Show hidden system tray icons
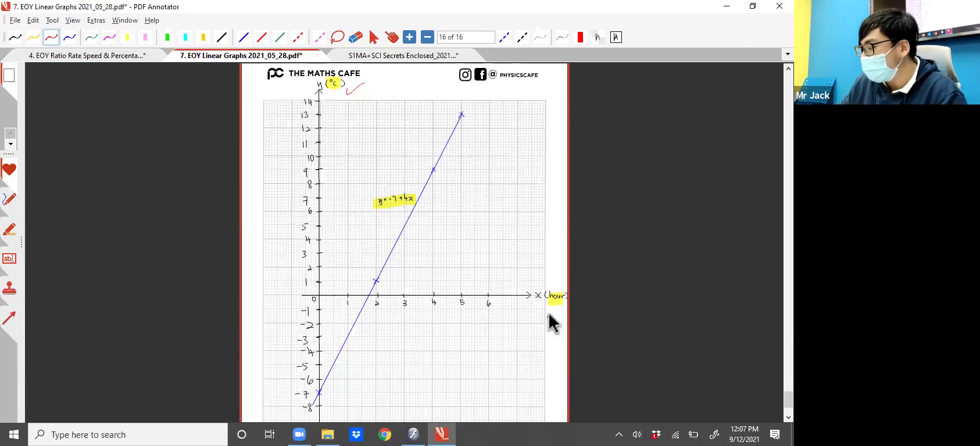Image resolution: width=980 pixels, height=446 pixels. pyautogui.click(x=619, y=434)
